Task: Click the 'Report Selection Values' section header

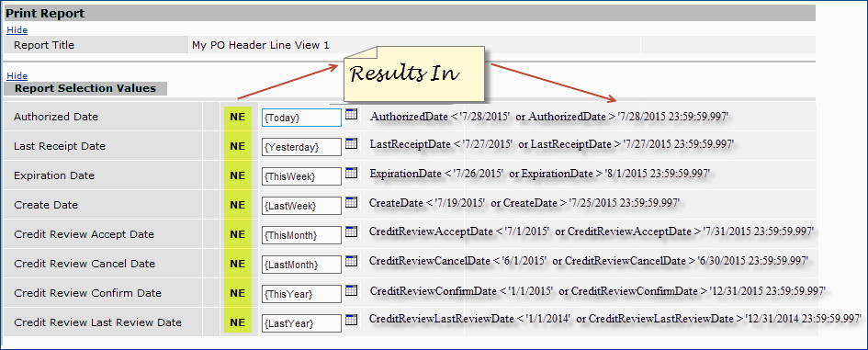Action: tap(85, 88)
